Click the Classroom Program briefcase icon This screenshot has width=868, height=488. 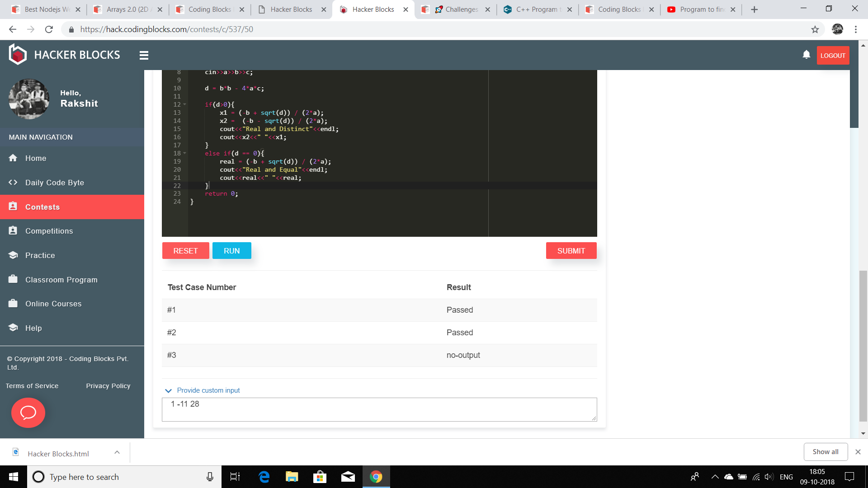(x=13, y=279)
